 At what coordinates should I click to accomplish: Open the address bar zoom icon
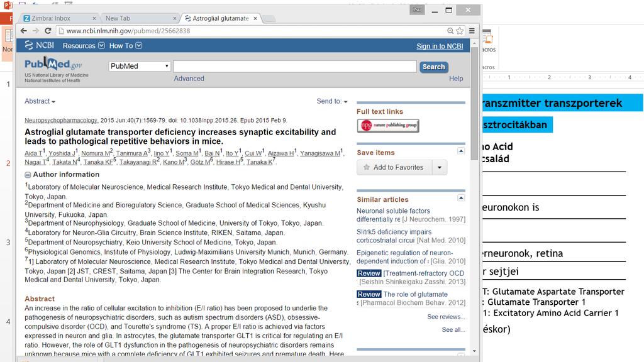[450, 31]
